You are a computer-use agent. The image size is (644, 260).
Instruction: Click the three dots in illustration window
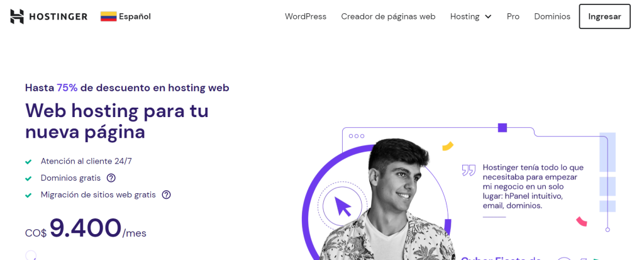pyautogui.click(x=356, y=136)
